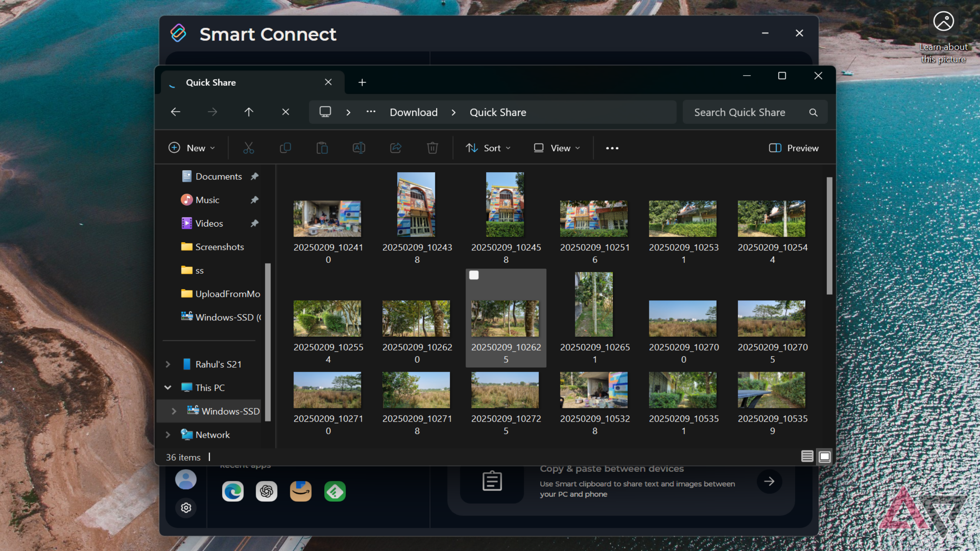Open Amazon app in Smart Connect recent apps

pyautogui.click(x=301, y=491)
